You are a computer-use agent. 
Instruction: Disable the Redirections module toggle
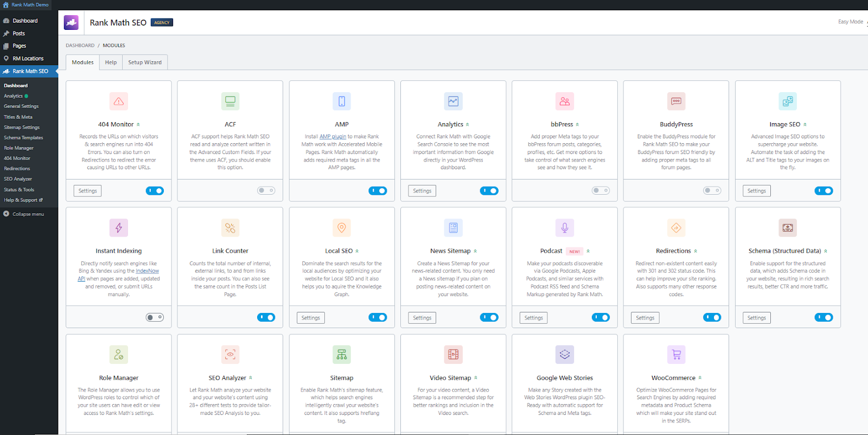[x=712, y=317]
